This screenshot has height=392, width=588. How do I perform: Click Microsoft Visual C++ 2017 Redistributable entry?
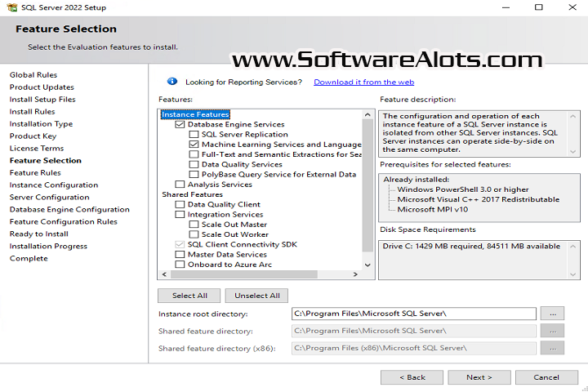click(479, 199)
